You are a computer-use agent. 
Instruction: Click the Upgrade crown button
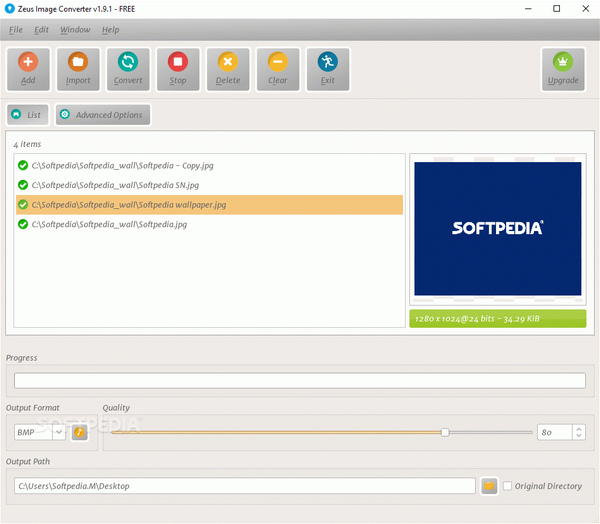point(563,69)
